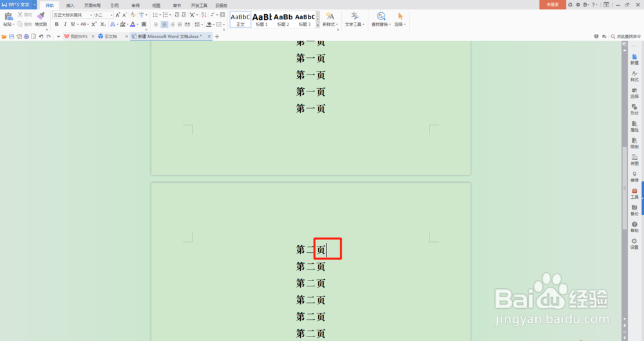Click the print icon in quick toolbar

click(26, 37)
